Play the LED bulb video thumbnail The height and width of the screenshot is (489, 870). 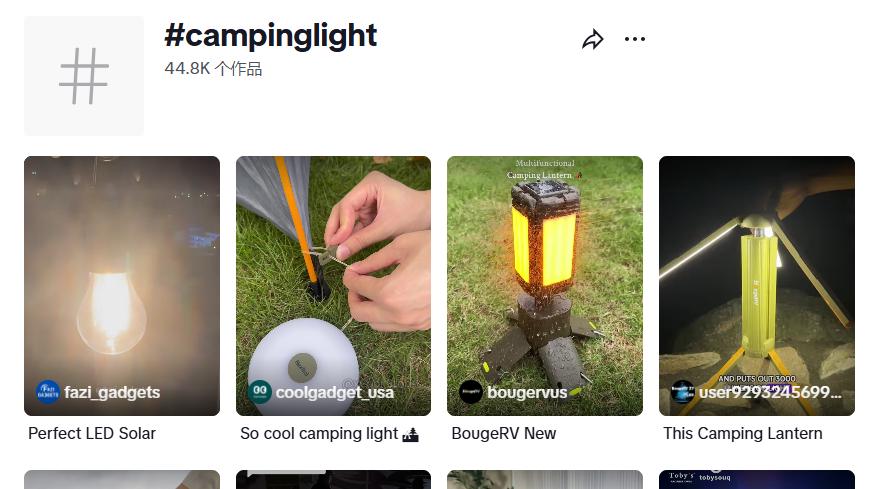pos(122,270)
